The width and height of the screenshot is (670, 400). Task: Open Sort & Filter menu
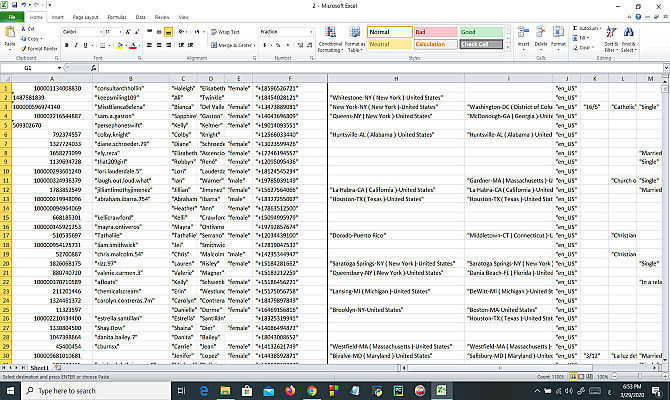tap(611, 39)
